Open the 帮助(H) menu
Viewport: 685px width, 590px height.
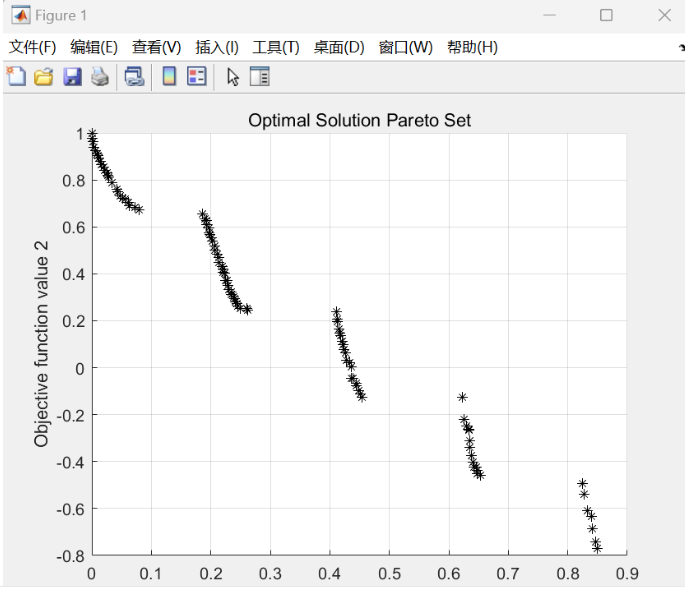(x=472, y=47)
